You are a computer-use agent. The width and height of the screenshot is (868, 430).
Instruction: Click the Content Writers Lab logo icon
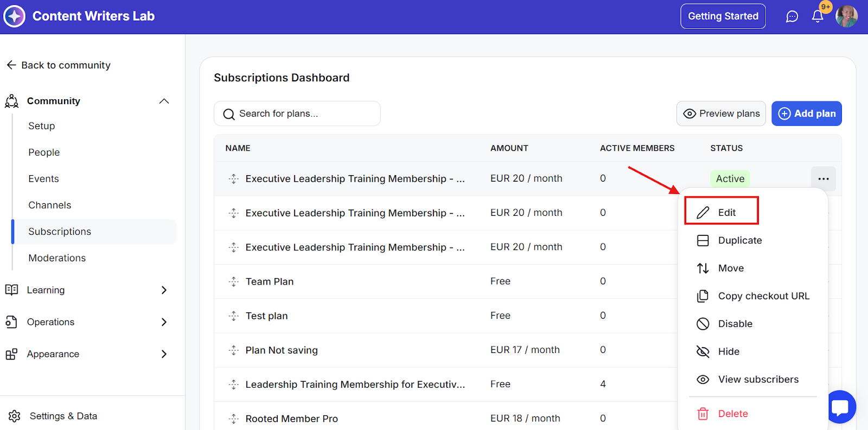coord(15,16)
